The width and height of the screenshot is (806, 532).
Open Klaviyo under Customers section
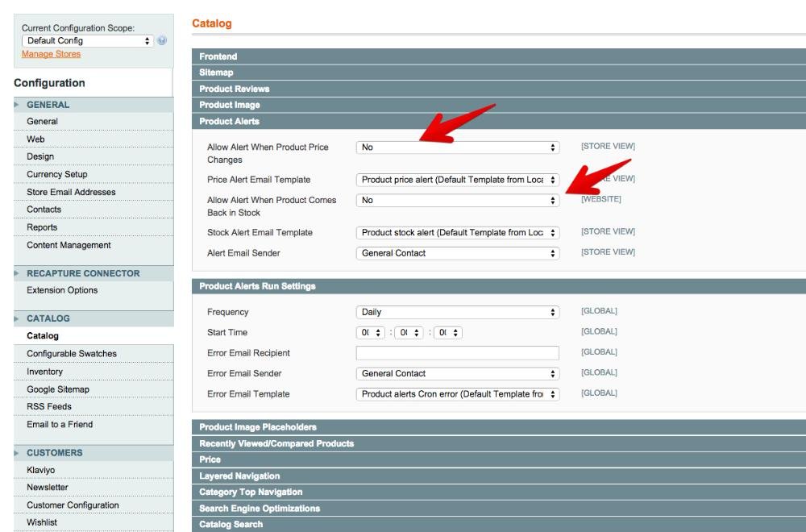40,470
